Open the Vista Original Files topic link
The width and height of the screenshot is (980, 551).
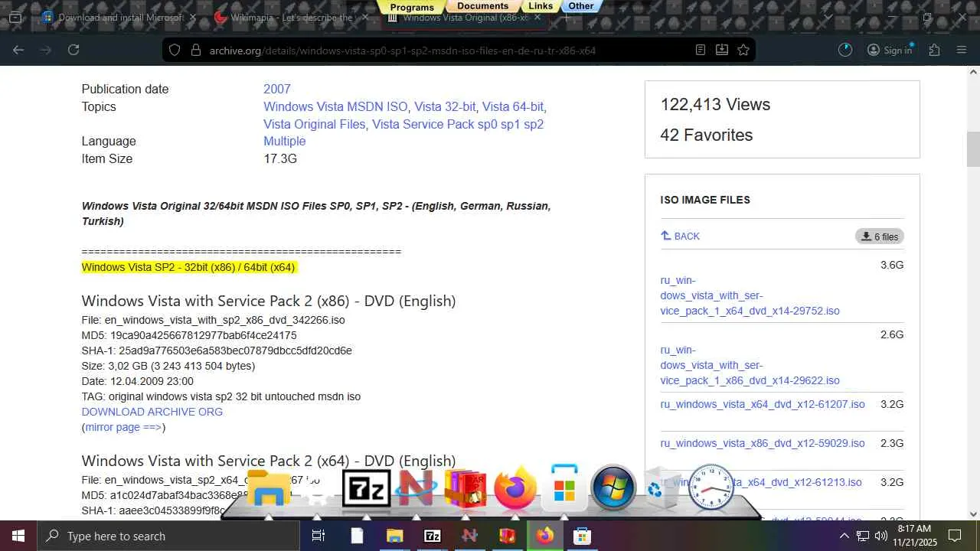pyautogui.click(x=315, y=124)
